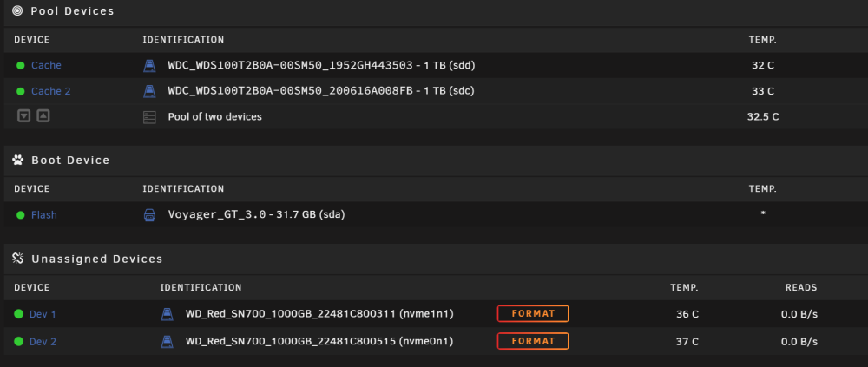Open the Flash boot device link
The image size is (868, 367).
pyautogui.click(x=43, y=215)
